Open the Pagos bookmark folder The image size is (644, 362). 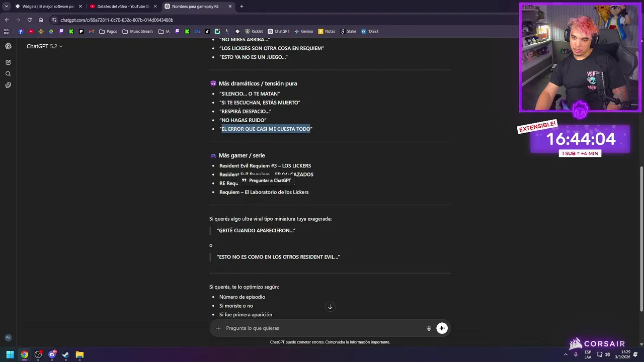(108, 31)
